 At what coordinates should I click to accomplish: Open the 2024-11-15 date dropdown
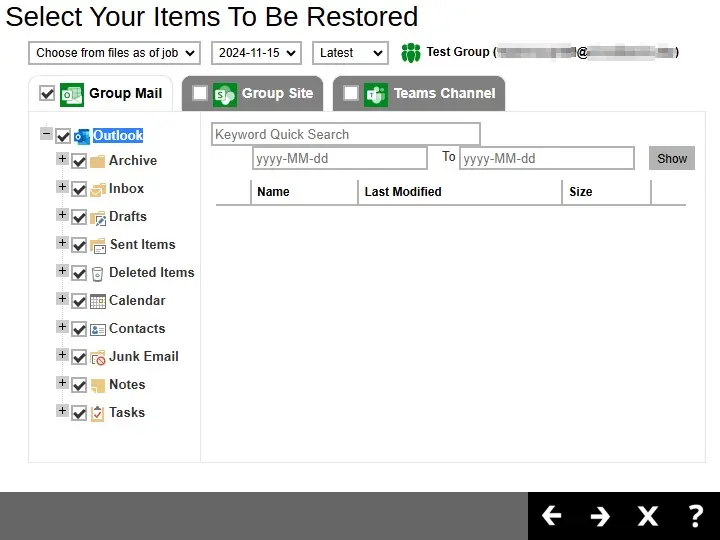[256, 53]
